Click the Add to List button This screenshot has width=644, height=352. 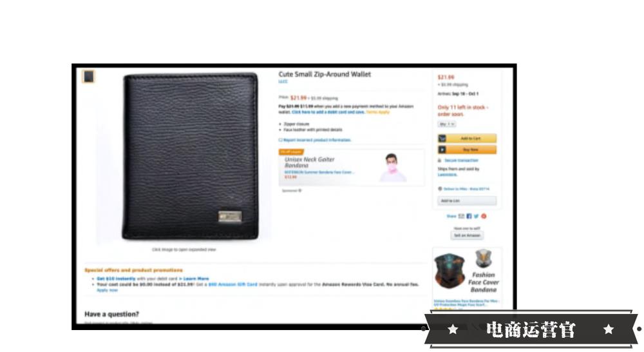[467, 200]
